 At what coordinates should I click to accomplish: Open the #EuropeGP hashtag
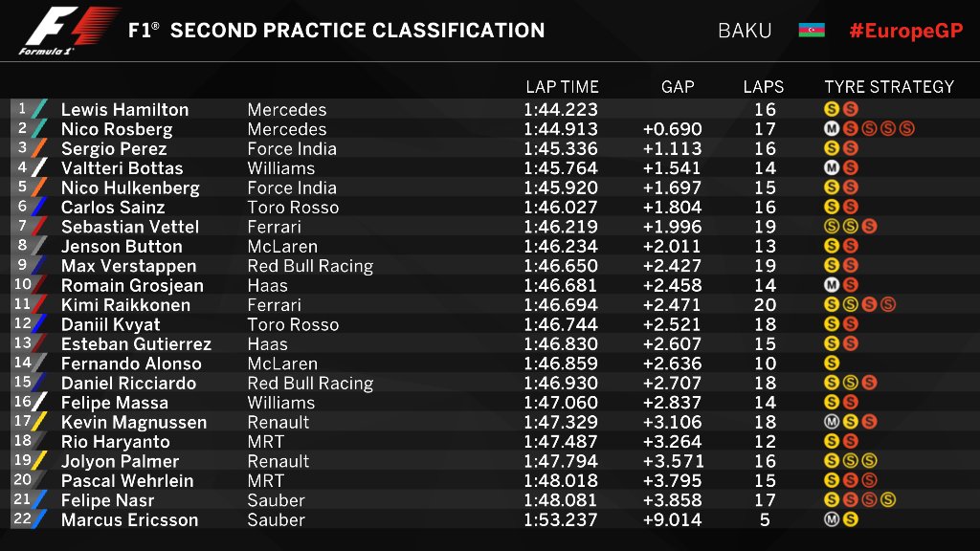point(905,30)
